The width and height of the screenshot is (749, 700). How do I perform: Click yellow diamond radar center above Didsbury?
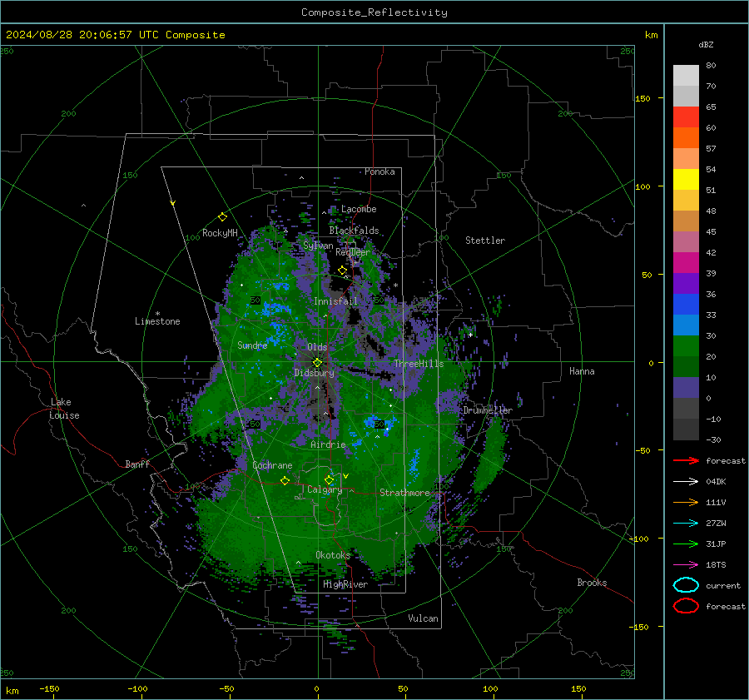point(317,363)
